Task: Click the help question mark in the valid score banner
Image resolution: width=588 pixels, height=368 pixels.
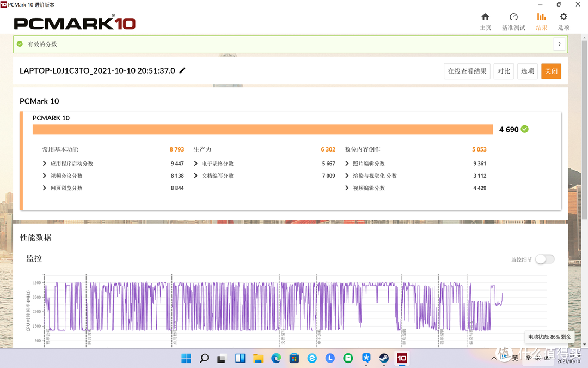Action: pos(559,44)
